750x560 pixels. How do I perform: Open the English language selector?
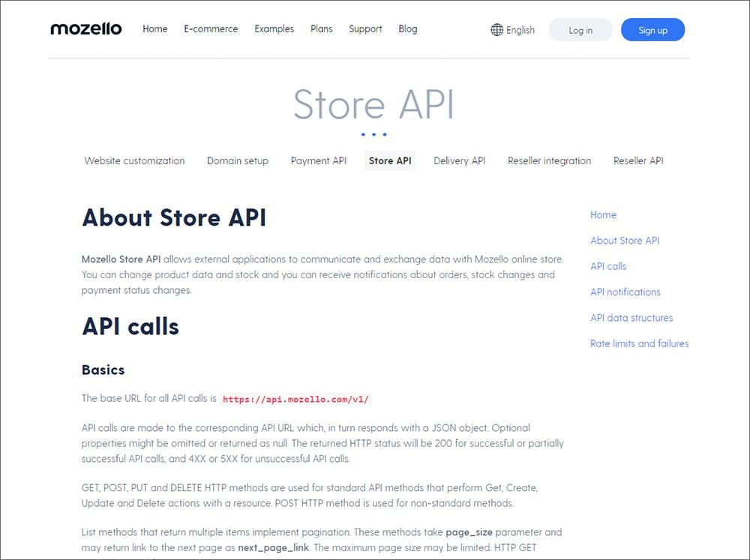[x=513, y=30]
